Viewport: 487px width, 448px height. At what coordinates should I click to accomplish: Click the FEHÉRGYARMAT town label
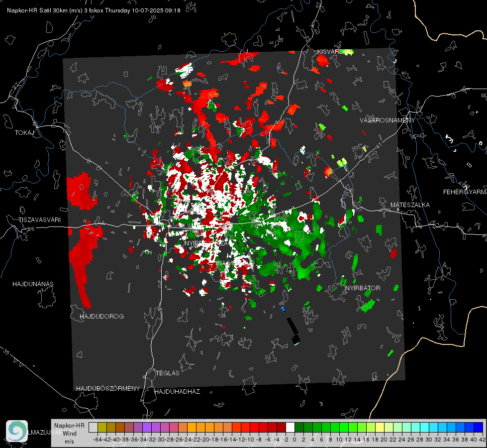click(x=465, y=192)
